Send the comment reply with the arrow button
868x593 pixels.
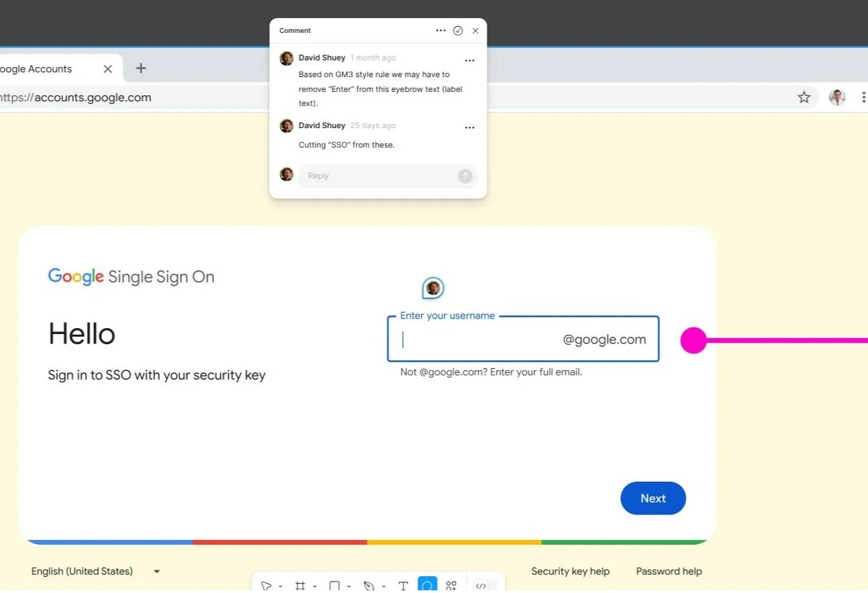465,176
